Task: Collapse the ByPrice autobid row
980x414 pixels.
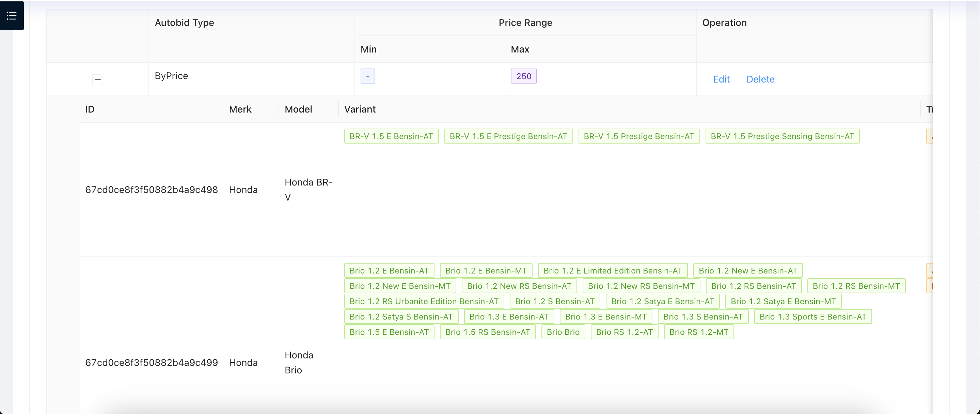Action: click(98, 79)
